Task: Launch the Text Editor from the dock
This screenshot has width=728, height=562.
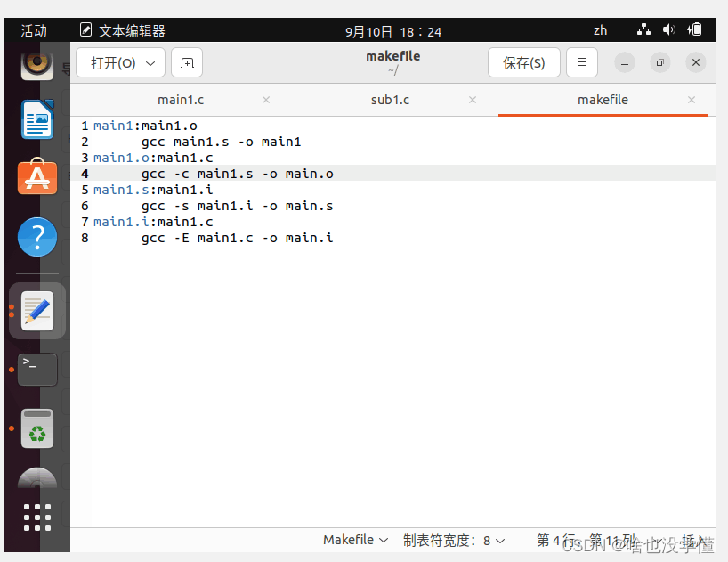Action: click(36, 310)
